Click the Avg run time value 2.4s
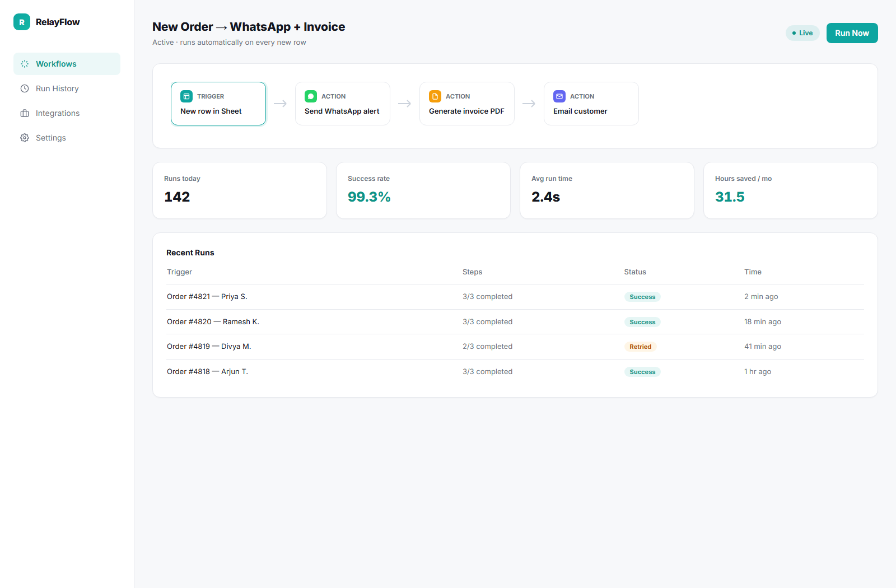 (x=545, y=197)
